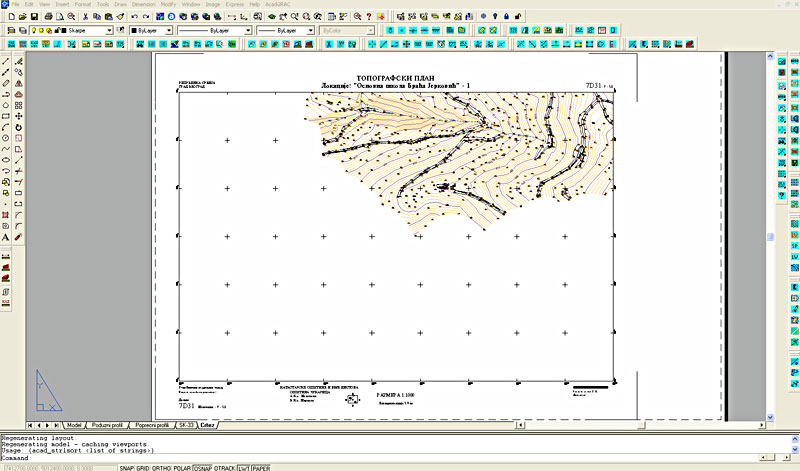Select the Multiline Text tool

point(6,237)
